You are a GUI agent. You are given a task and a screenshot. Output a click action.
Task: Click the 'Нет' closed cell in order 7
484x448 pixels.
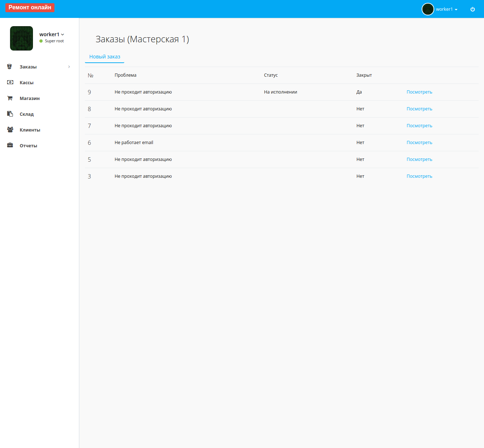click(x=360, y=126)
